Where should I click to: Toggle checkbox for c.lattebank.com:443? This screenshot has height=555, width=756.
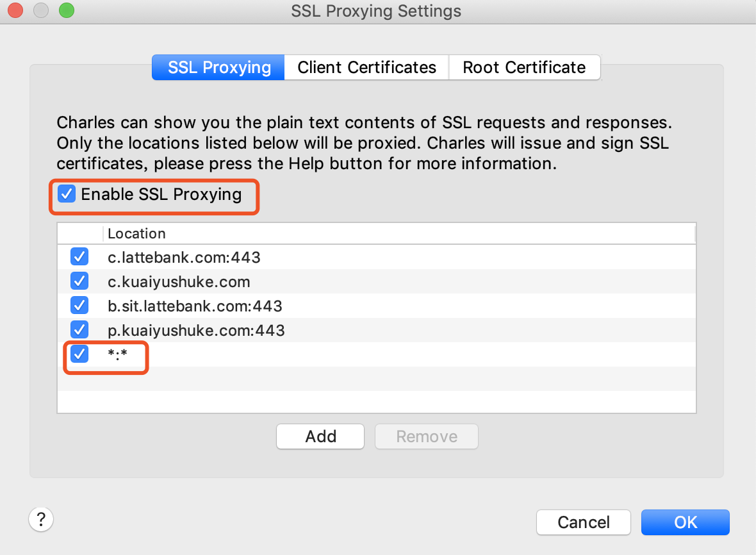pyautogui.click(x=79, y=258)
